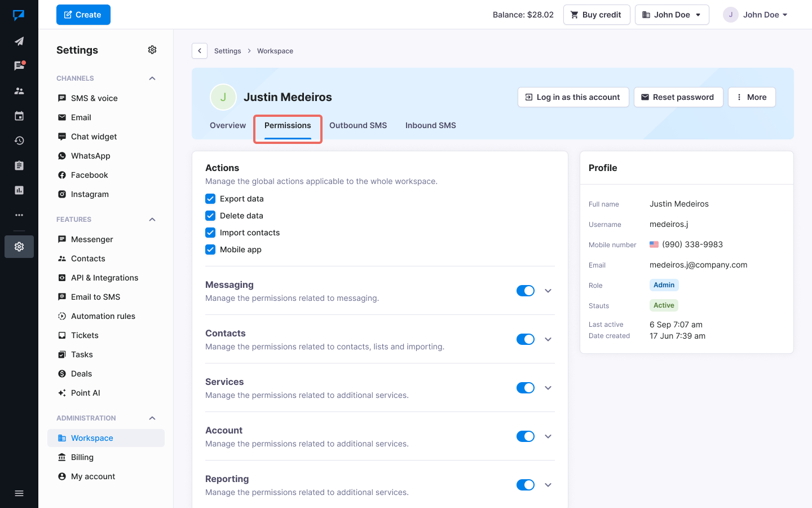The image size is (812, 508).
Task: Expand the Contacts permissions section
Action: coord(548,339)
